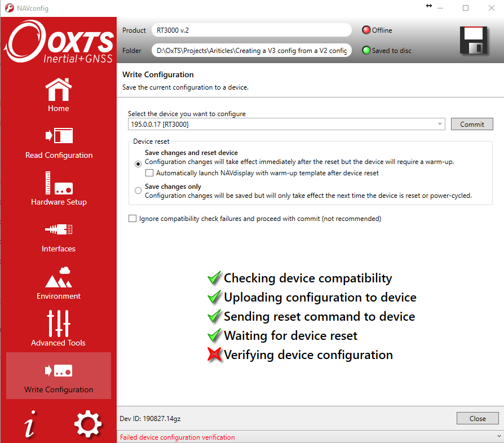Click the 'Dev ID: 190827.14gz' text
This screenshot has width=504, height=443.
click(x=150, y=419)
